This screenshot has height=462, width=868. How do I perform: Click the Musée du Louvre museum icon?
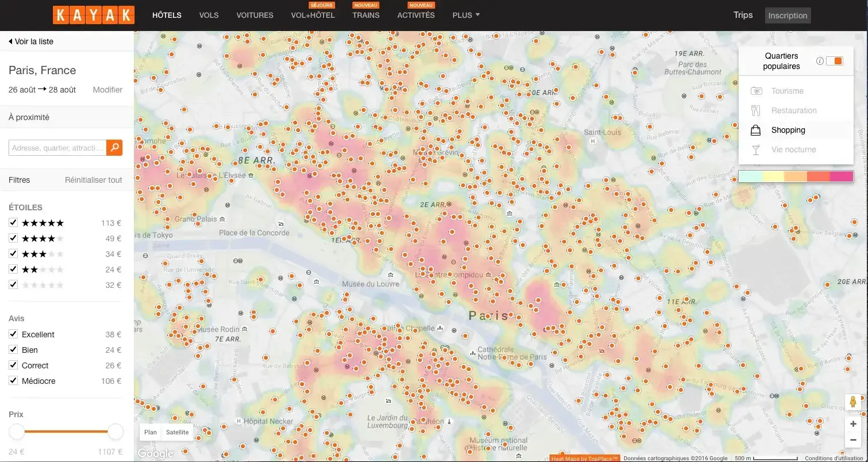point(390,275)
